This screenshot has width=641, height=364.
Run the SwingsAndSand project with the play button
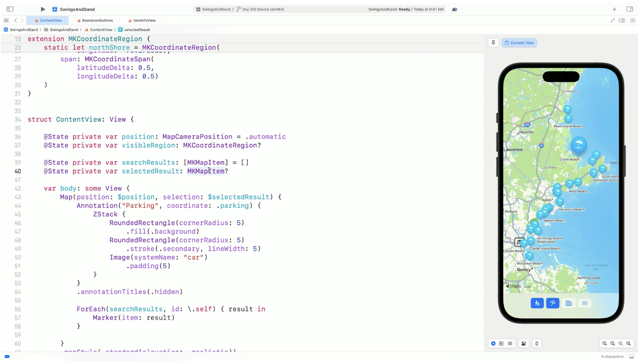tap(43, 9)
